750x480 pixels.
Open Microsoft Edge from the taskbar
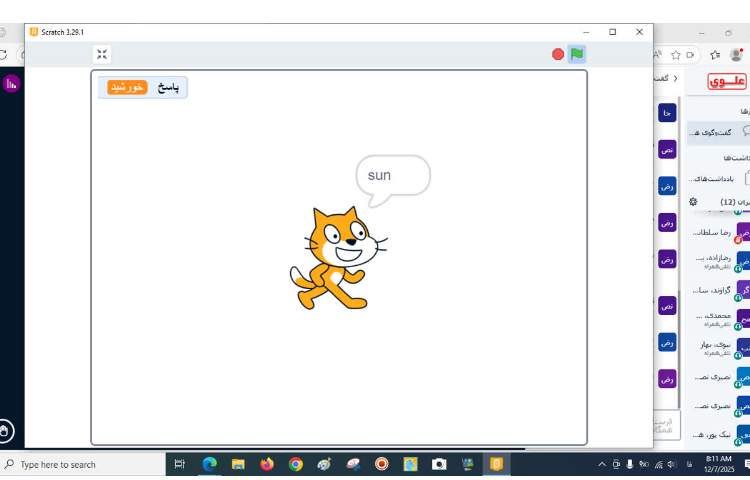pyautogui.click(x=209, y=464)
